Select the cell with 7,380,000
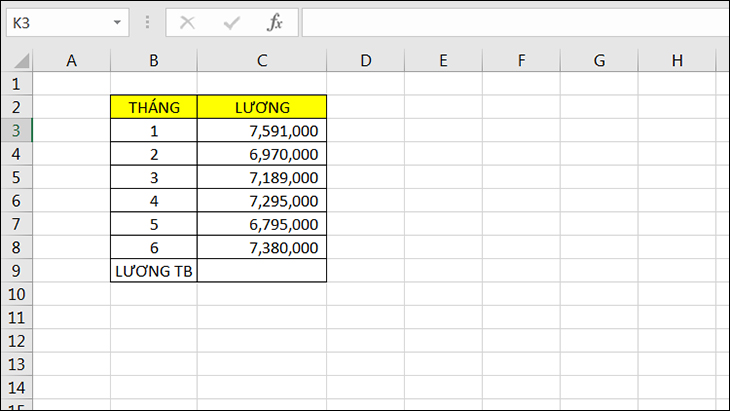The image size is (730, 411). coord(262,247)
